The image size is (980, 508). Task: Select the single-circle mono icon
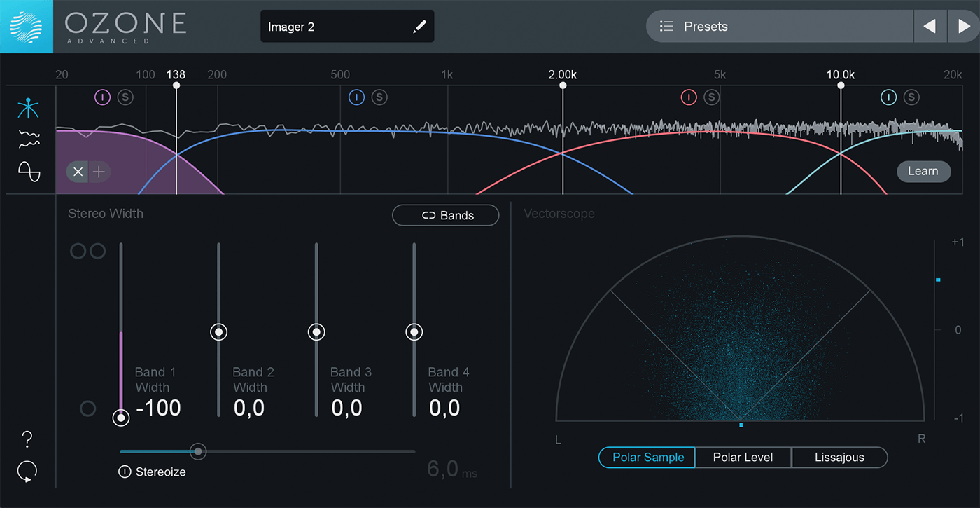(x=87, y=409)
